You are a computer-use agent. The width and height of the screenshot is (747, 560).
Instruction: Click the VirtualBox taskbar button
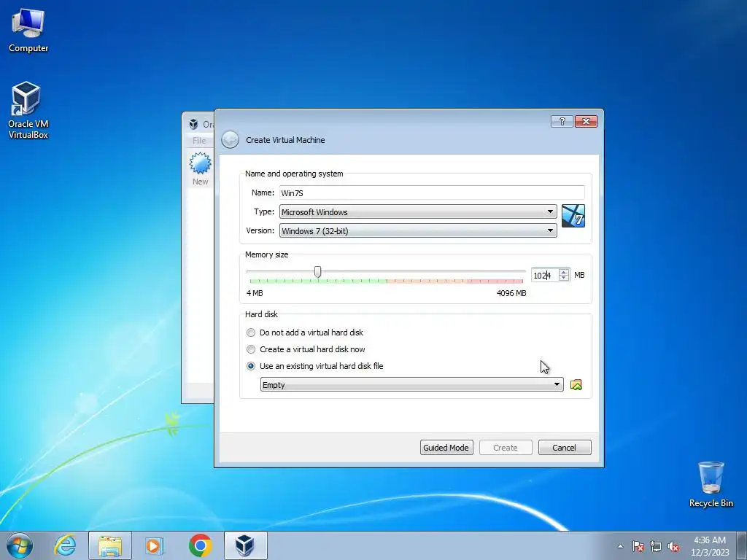[245, 545]
